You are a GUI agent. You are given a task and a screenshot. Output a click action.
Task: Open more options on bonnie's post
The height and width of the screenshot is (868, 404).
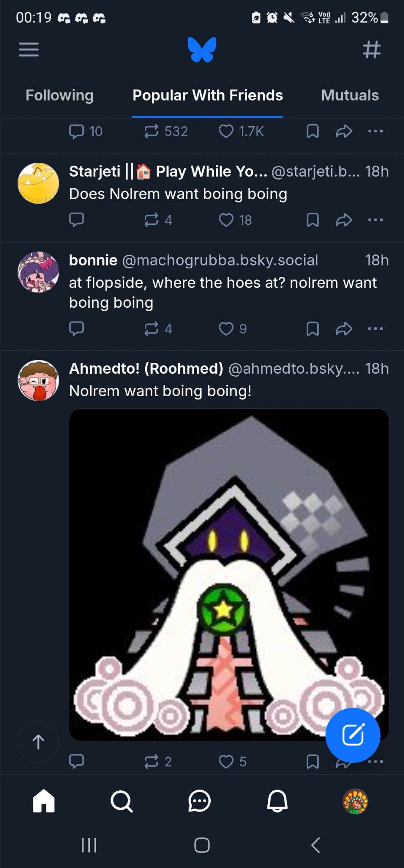click(375, 329)
